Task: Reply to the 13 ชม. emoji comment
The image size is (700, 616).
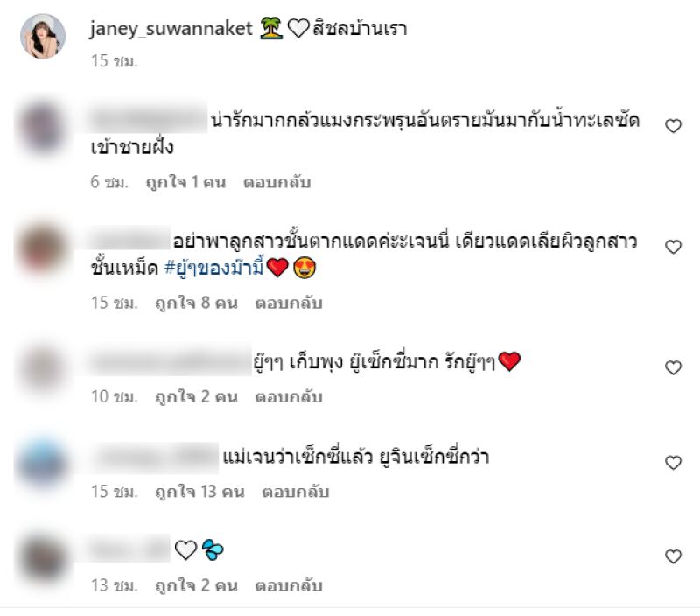Action: [289, 585]
